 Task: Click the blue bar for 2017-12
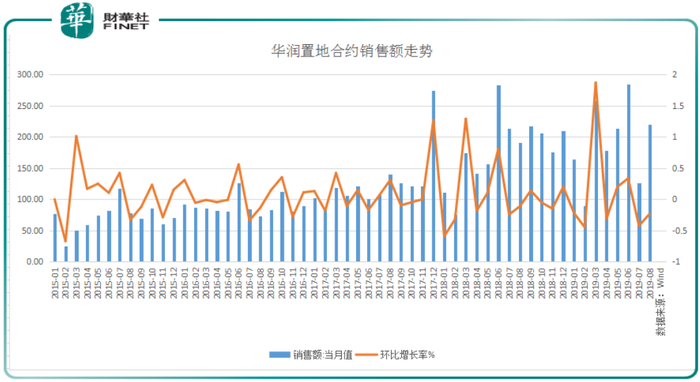tap(433, 176)
